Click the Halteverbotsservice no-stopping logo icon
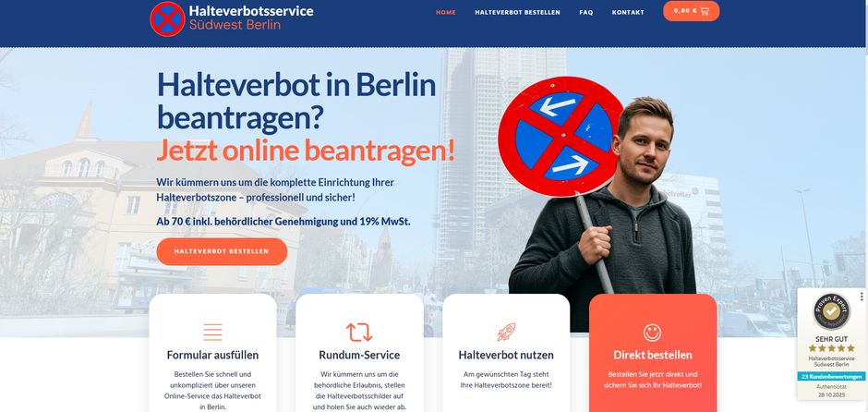The image size is (868, 412). 167,18
